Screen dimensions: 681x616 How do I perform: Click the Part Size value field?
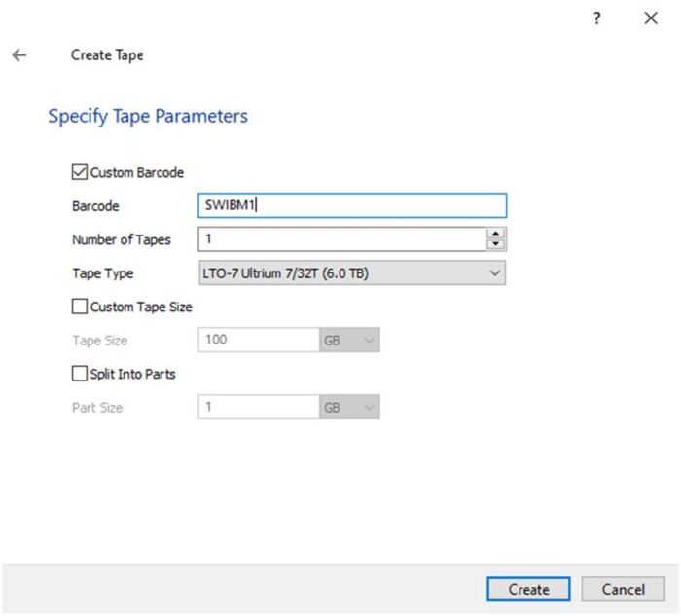(258, 408)
